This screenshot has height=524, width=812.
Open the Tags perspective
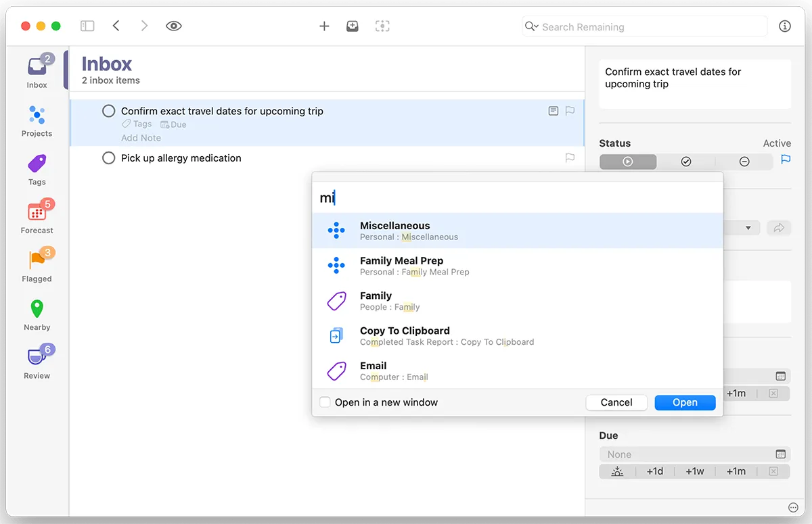(37, 169)
